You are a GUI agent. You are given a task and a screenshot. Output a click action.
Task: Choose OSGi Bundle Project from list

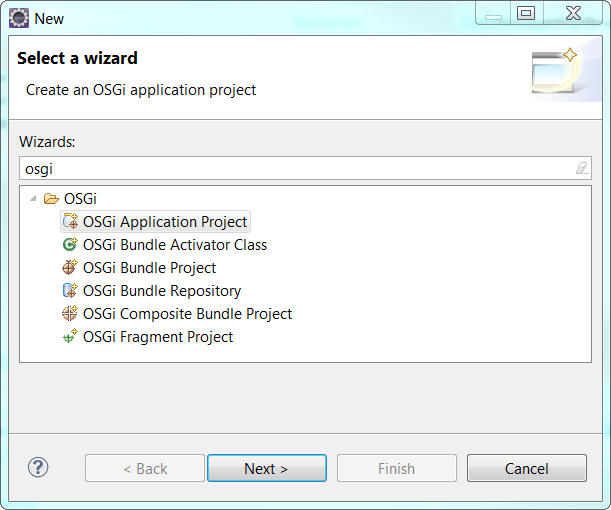[x=150, y=268]
